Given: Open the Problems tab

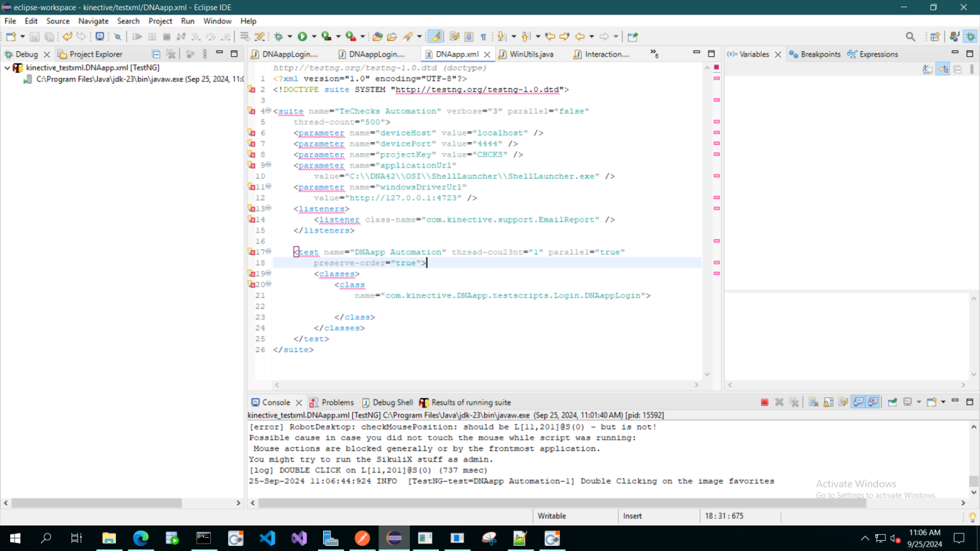Looking at the screenshot, I should 337,402.
